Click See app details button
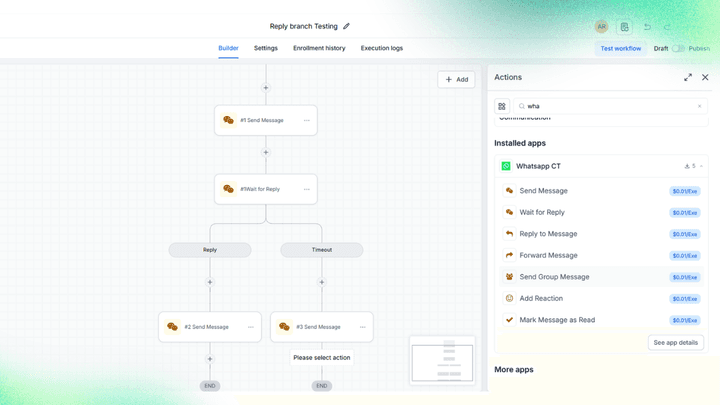The height and width of the screenshot is (405, 720). tap(675, 343)
